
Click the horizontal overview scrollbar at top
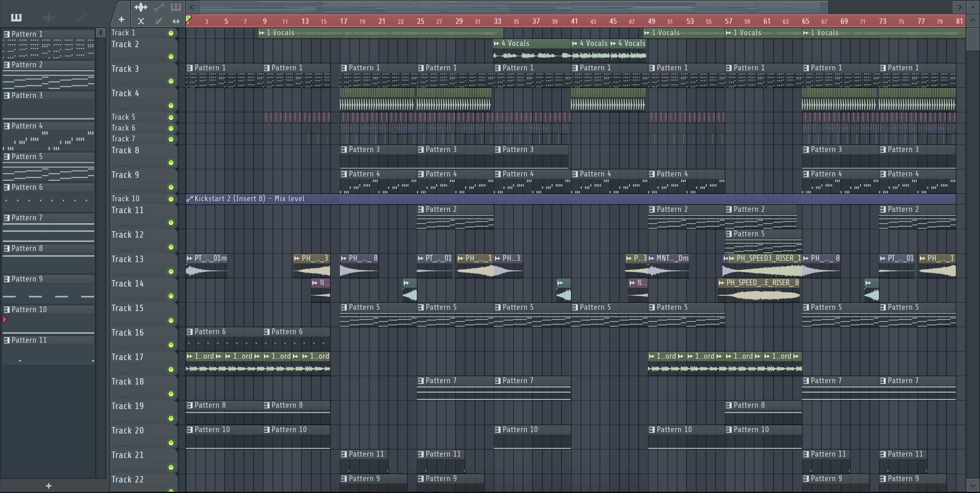pyautogui.click(x=513, y=7)
